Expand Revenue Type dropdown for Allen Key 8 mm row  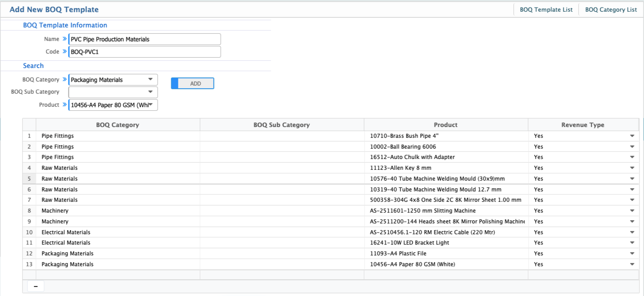(x=632, y=168)
